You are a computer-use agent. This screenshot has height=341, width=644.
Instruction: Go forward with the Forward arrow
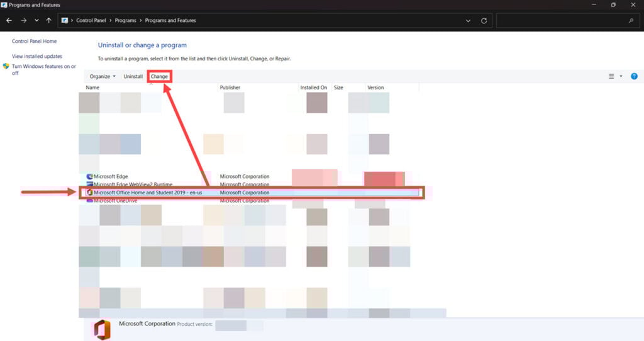24,21
